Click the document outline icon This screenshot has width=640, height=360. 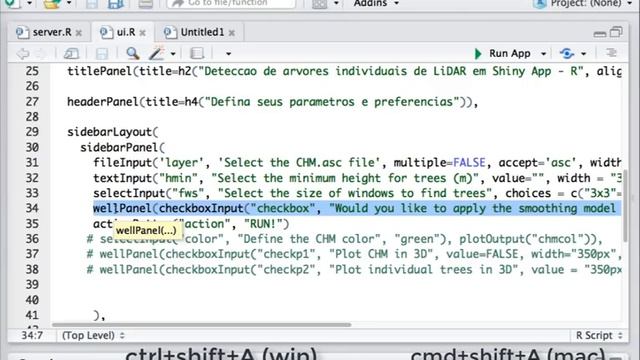(x=611, y=53)
